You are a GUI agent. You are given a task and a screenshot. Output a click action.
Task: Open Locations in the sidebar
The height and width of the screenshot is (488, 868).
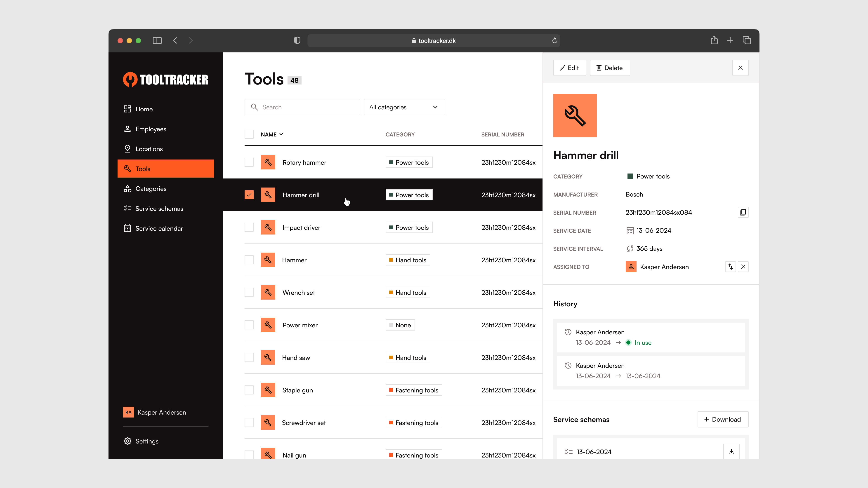coord(165,149)
